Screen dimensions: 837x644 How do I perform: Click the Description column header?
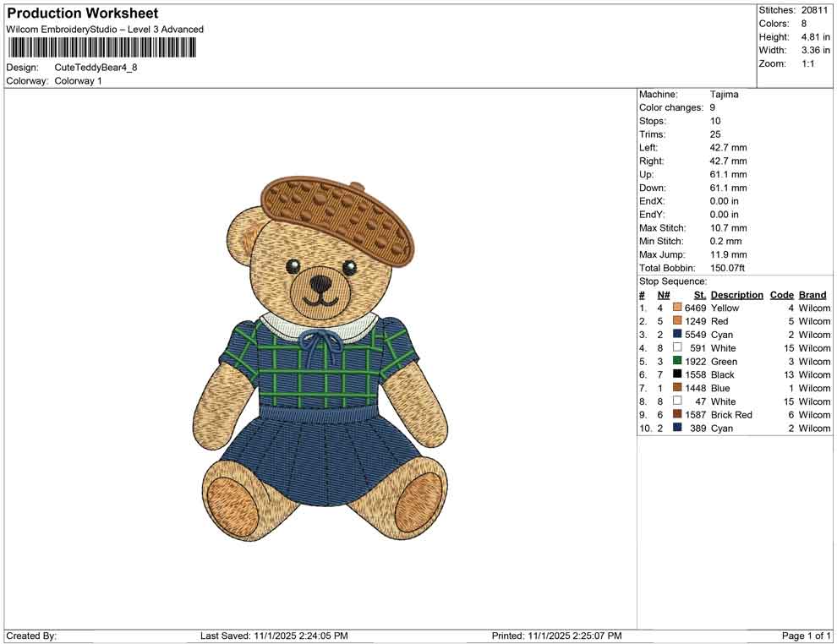point(736,294)
